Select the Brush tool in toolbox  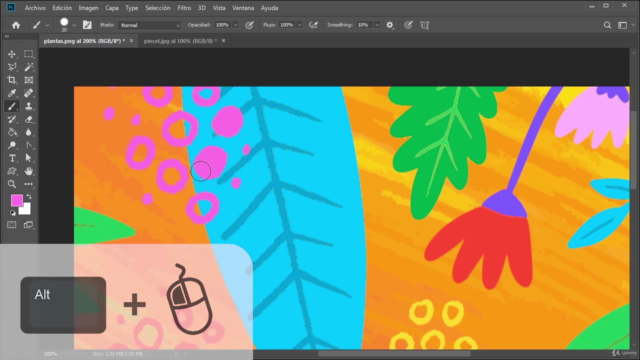pos(12,106)
